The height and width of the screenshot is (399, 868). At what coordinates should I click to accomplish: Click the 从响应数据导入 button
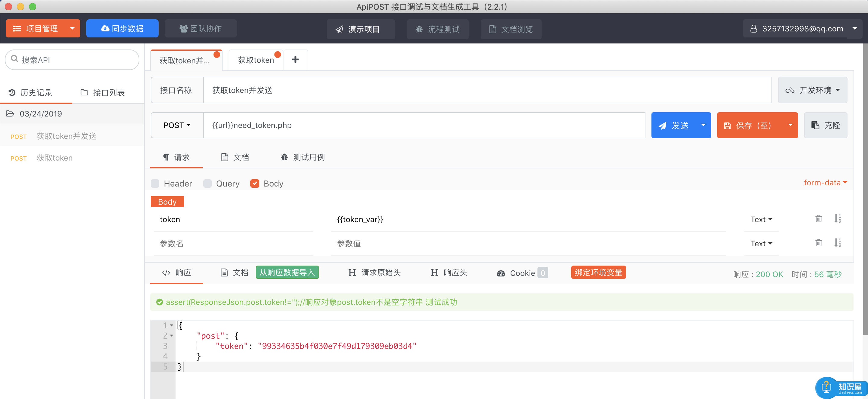(287, 273)
